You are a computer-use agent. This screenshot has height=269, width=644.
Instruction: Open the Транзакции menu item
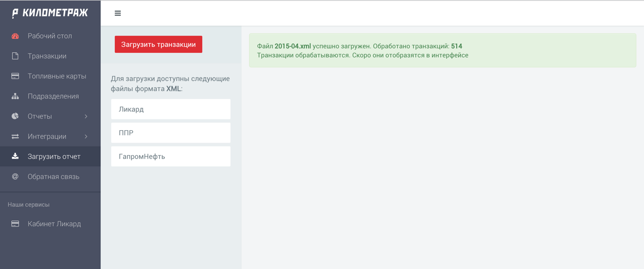[47, 56]
